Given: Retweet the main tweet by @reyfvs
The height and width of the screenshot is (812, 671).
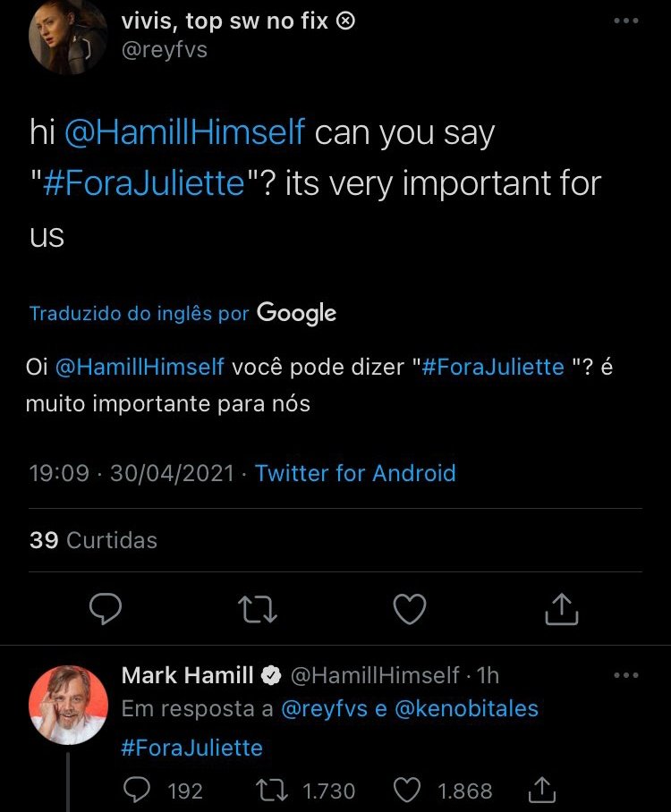Looking at the screenshot, I should (x=258, y=610).
